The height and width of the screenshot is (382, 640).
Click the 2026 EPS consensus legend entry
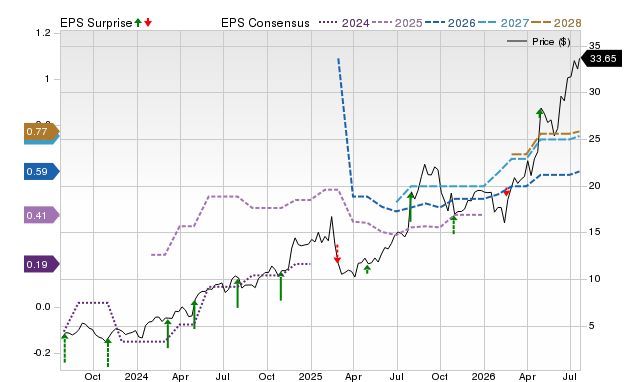tap(450, 23)
